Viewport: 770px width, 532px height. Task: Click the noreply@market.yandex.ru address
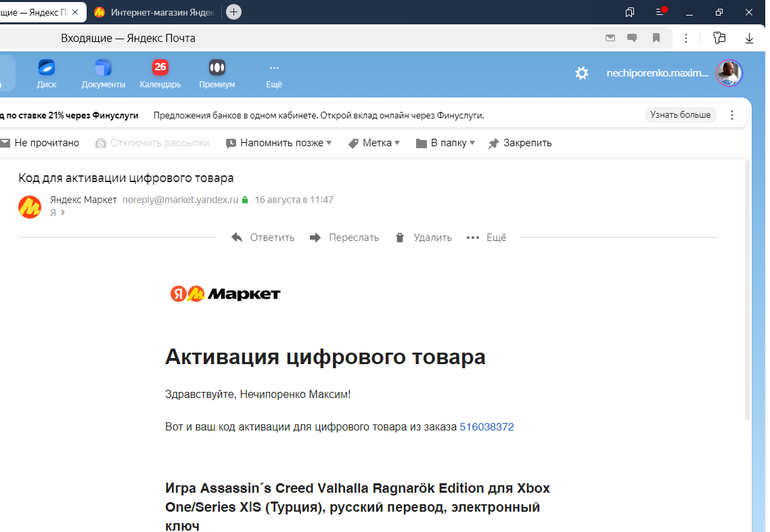click(180, 200)
